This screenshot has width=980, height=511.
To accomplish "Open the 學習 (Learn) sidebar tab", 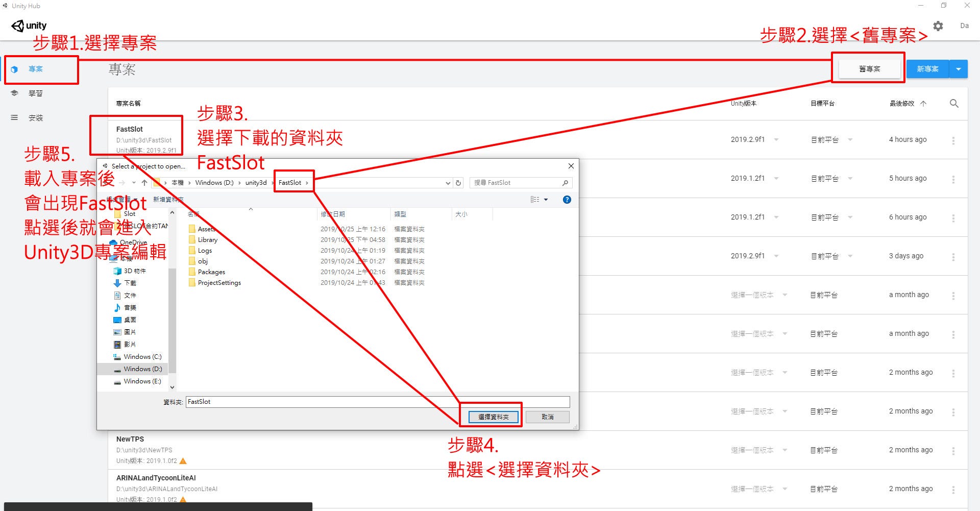I will pos(36,93).
